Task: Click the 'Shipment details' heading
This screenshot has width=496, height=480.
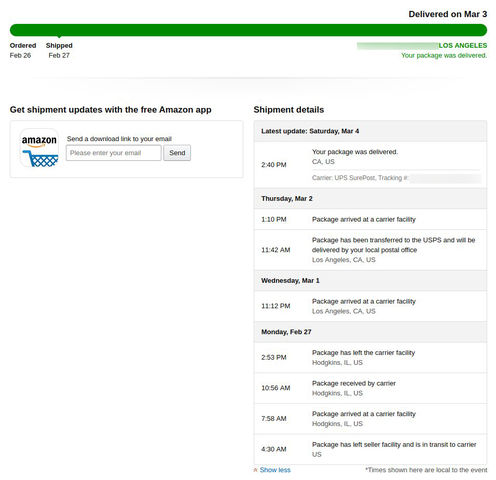Action: tap(289, 110)
